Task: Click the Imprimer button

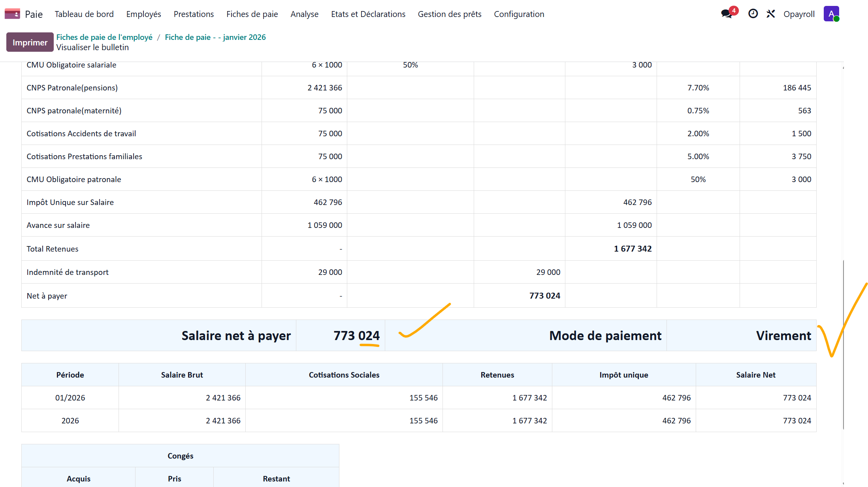Action: (x=30, y=42)
